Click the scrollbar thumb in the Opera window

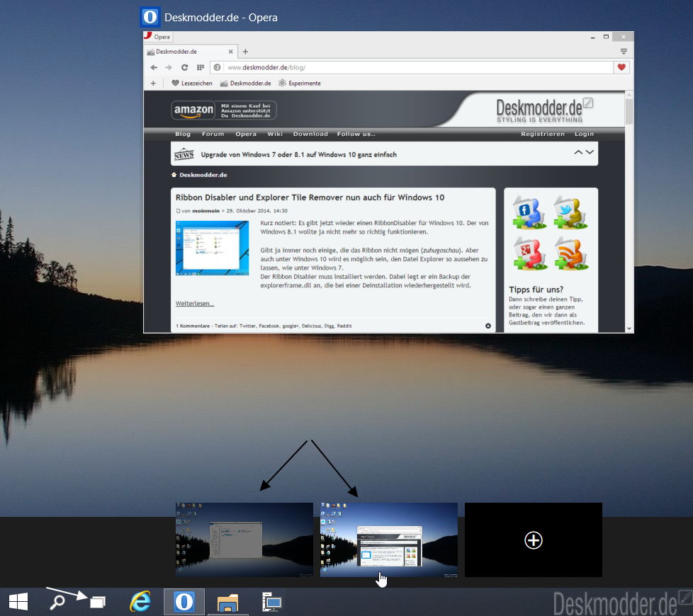(629, 111)
